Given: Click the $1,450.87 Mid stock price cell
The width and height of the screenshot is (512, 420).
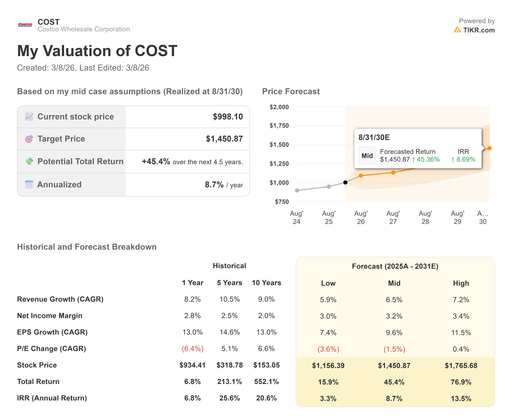Looking at the screenshot, I should (x=394, y=365).
